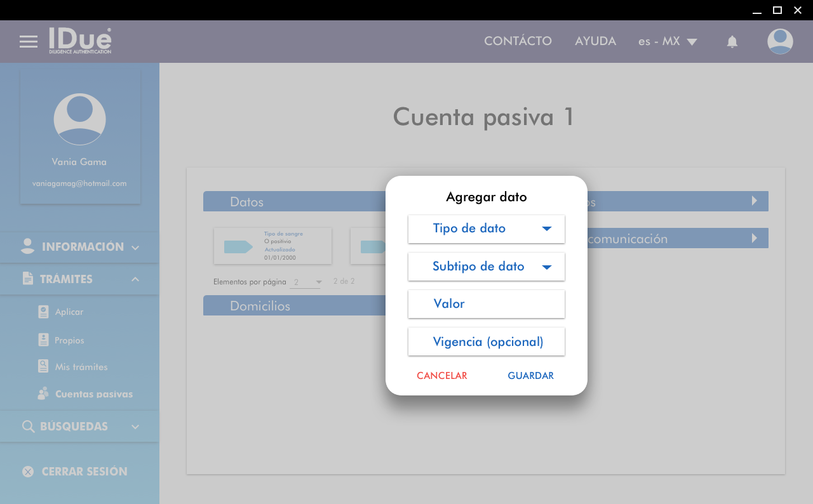Expand the Búsquedas sidebar section

coord(79,427)
